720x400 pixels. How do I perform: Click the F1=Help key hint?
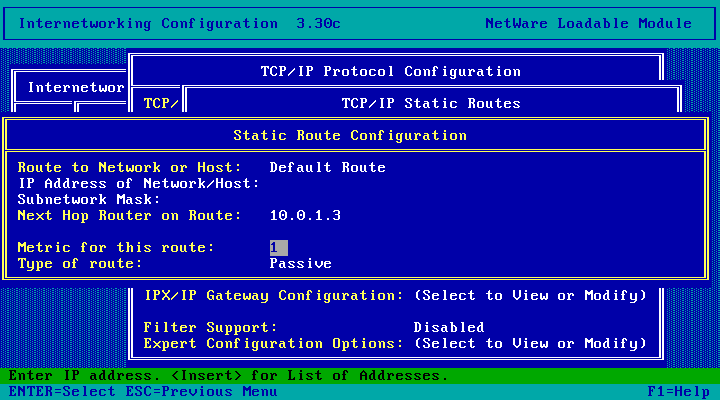[x=678, y=392]
